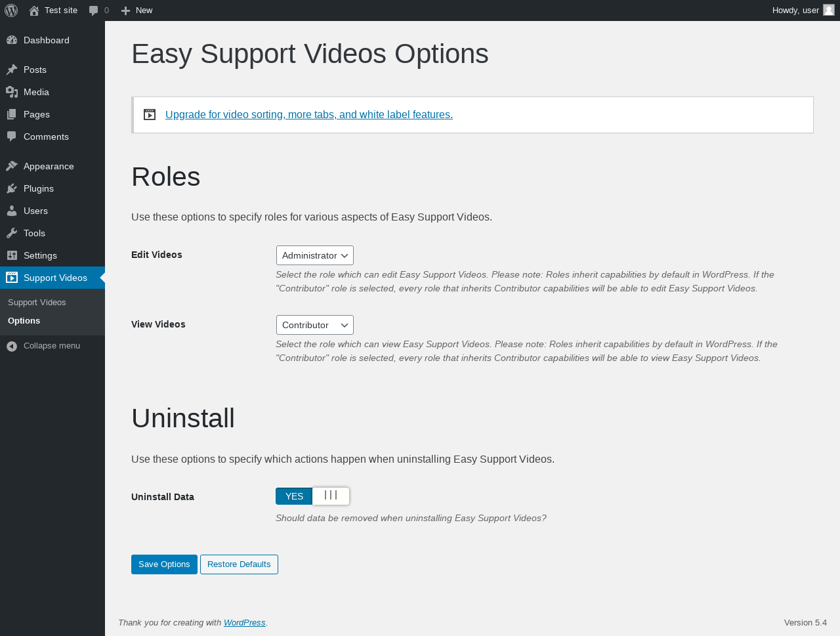
Task: Click the Howdy, user account text
Action: click(x=795, y=11)
